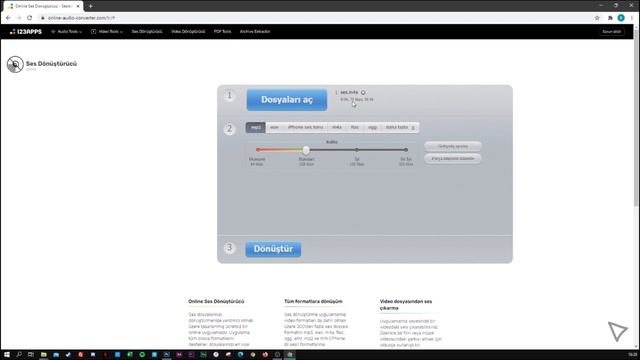The width and height of the screenshot is (640, 360).
Task: Close the Online Ses Dönüştürücü tab
Action: click(x=78, y=6)
